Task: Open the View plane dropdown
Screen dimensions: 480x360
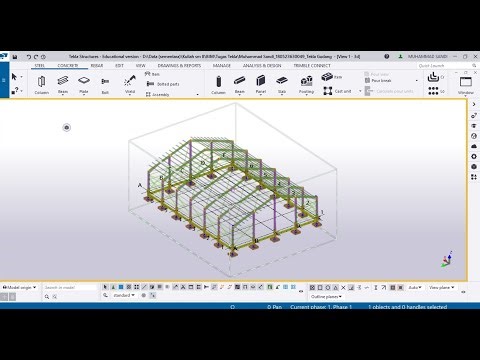Action: (x=441, y=287)
